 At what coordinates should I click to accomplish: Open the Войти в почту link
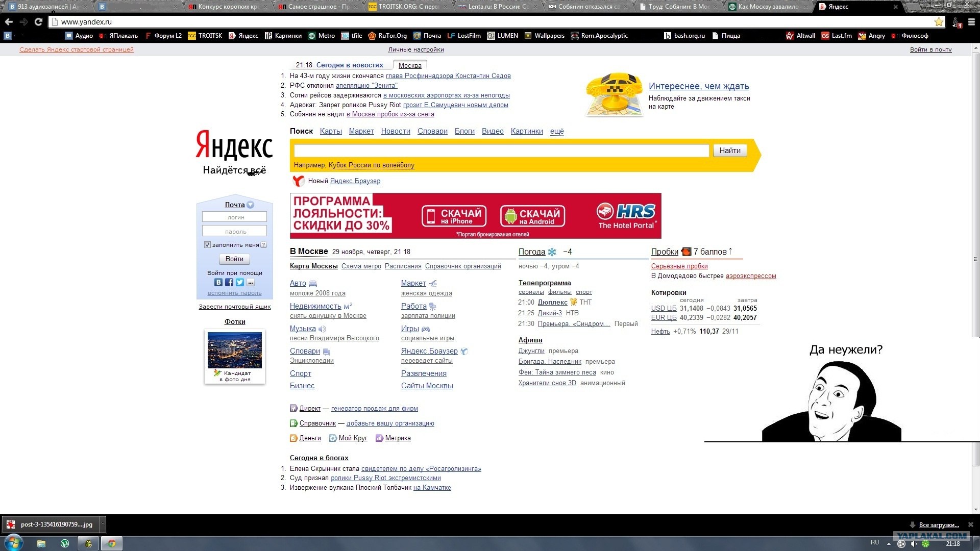930,49
